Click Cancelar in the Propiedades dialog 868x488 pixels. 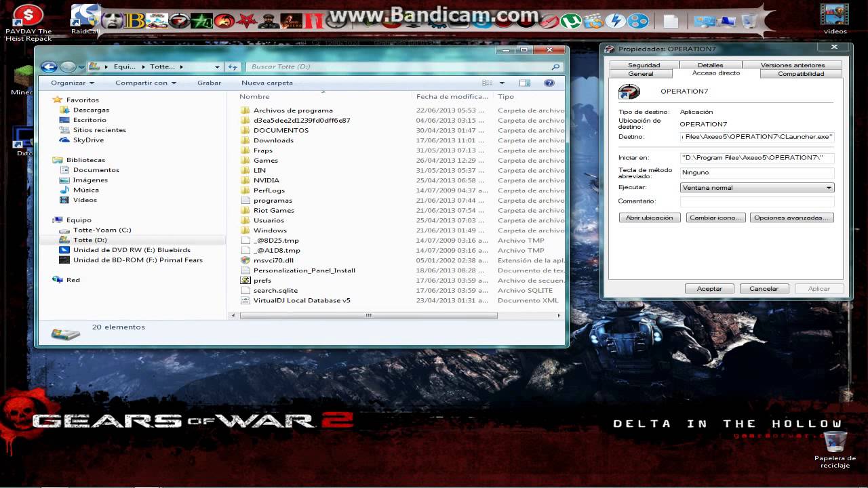[x=764, y=289]
